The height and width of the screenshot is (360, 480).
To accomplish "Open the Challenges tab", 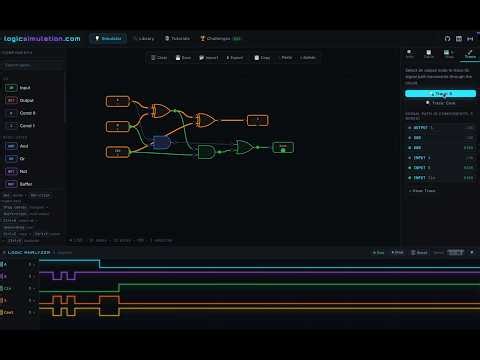I will pos(220,39).
